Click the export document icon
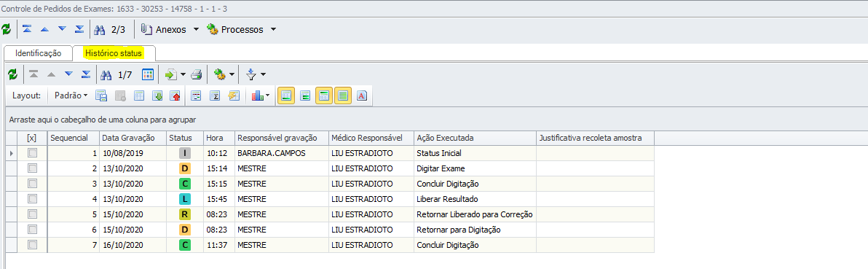Screen dimensions: 868x269 (x=171, y=74)
